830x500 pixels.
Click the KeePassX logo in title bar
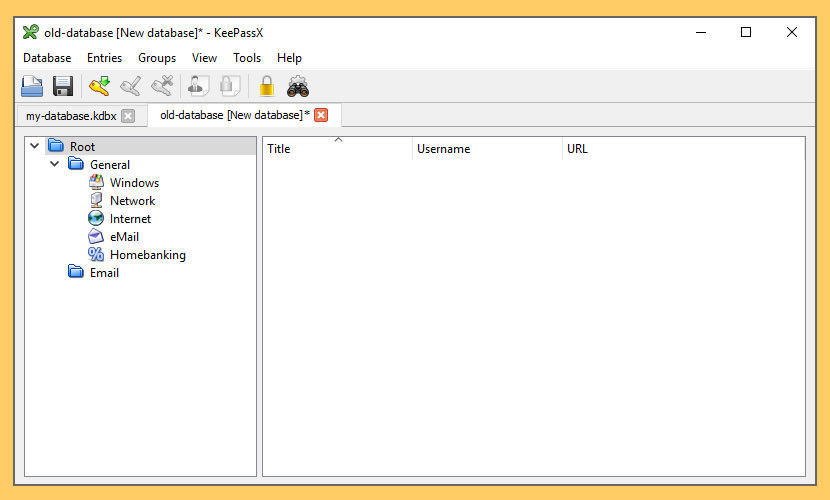31,32
